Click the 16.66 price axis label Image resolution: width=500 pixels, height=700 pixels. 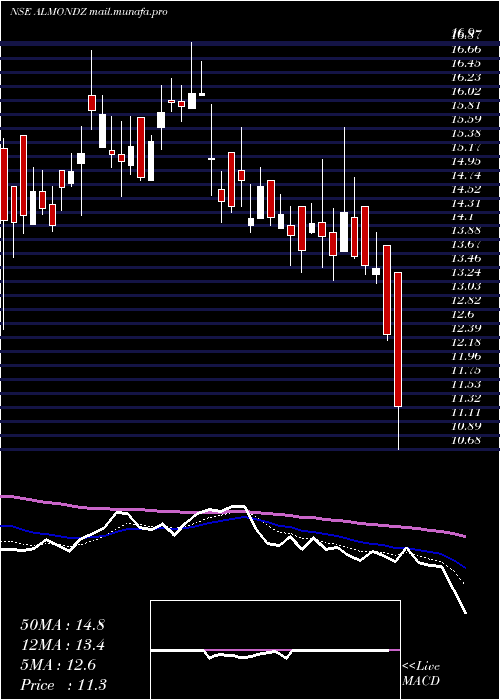[x=466, y=49]
